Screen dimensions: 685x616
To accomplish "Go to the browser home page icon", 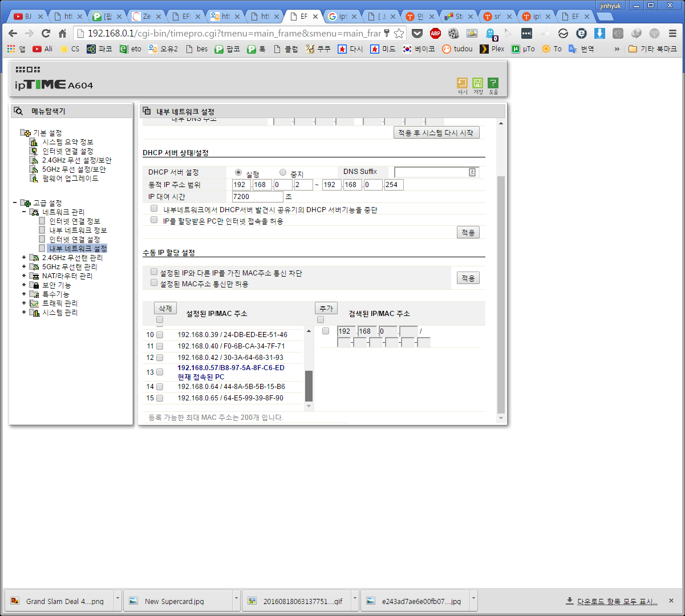I will point(63,33).
